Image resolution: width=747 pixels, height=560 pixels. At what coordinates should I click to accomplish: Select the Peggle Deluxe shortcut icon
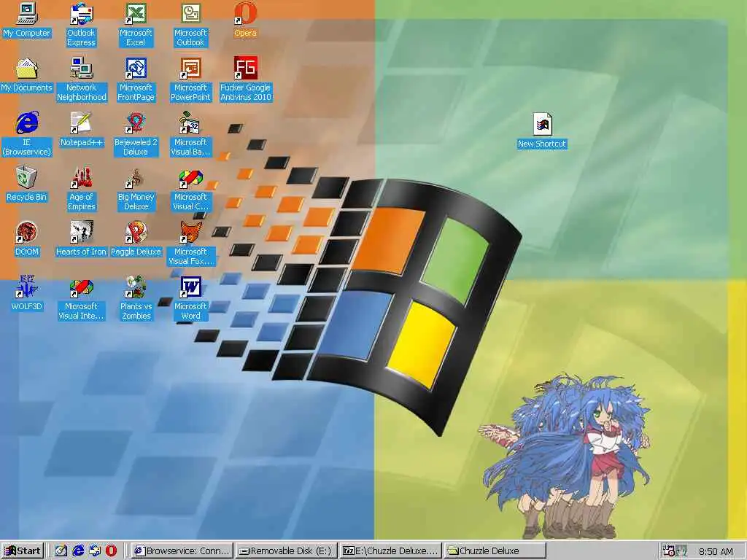click(x=136, y=233)
